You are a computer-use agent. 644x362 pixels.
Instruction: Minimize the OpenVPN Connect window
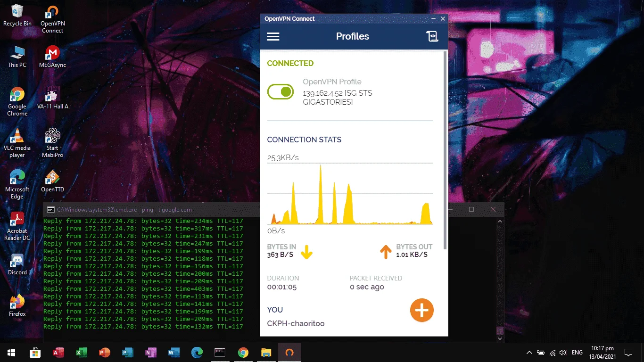tap(433, 19)
